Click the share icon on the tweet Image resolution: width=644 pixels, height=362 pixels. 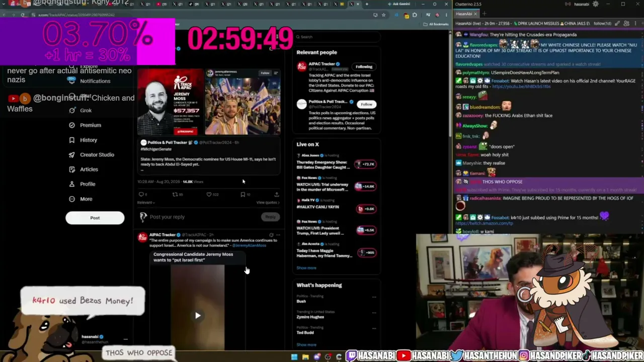(x=276, y=194)
